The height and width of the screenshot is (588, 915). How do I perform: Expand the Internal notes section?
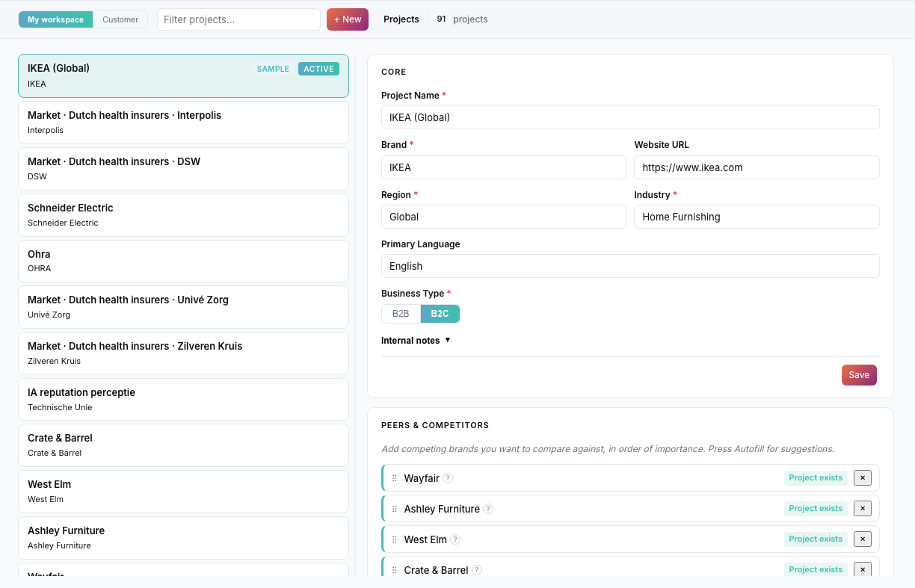[x=416, y=341]
